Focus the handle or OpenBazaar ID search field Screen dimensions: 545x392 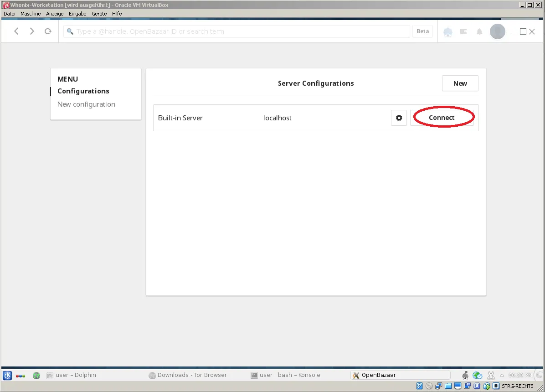pos(237,31)
